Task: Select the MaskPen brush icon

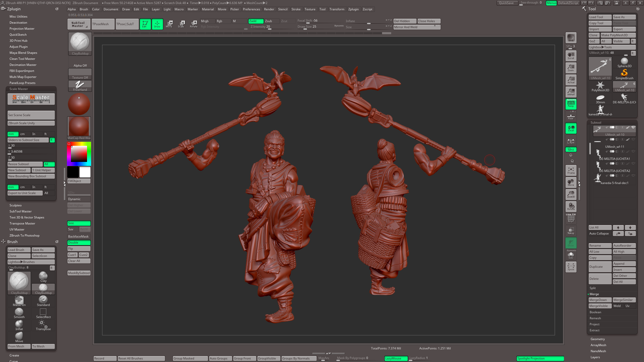Action: [x=19, y=301]
